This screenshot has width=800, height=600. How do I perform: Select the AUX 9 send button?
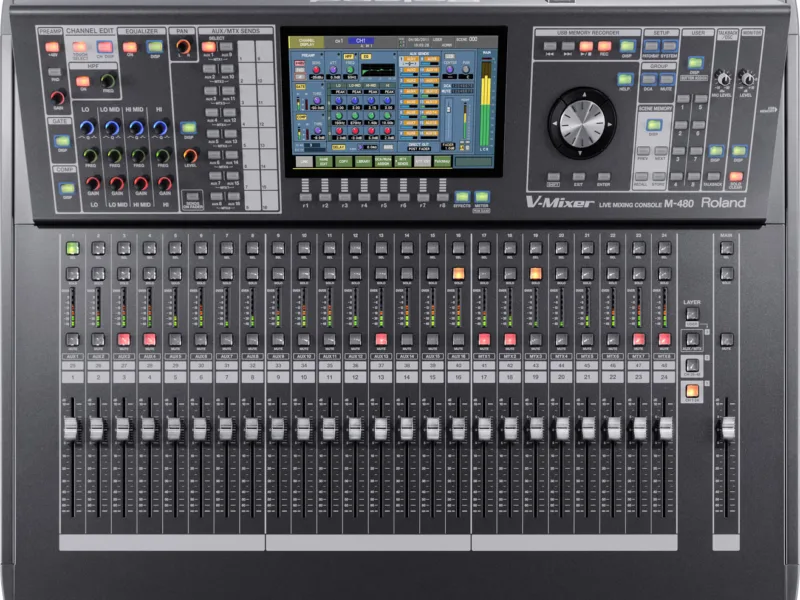(226, 47)
